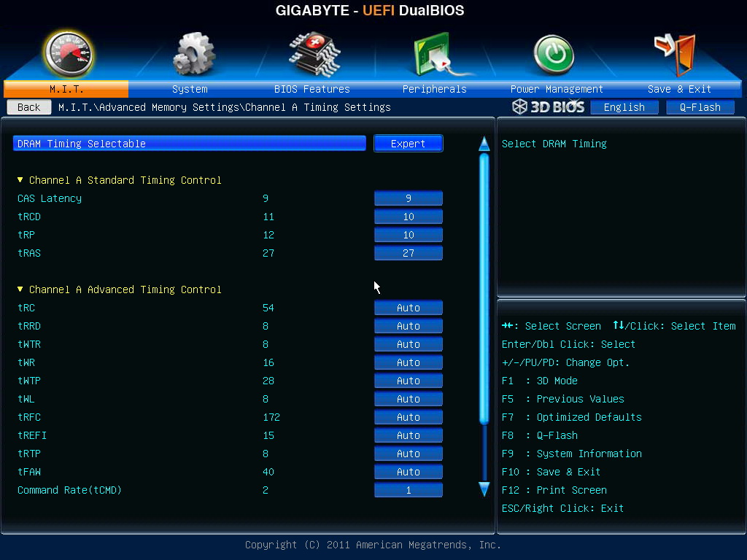Switch to the M.I.T. tab
The image size is (747, 560).
tap(66, 89)
